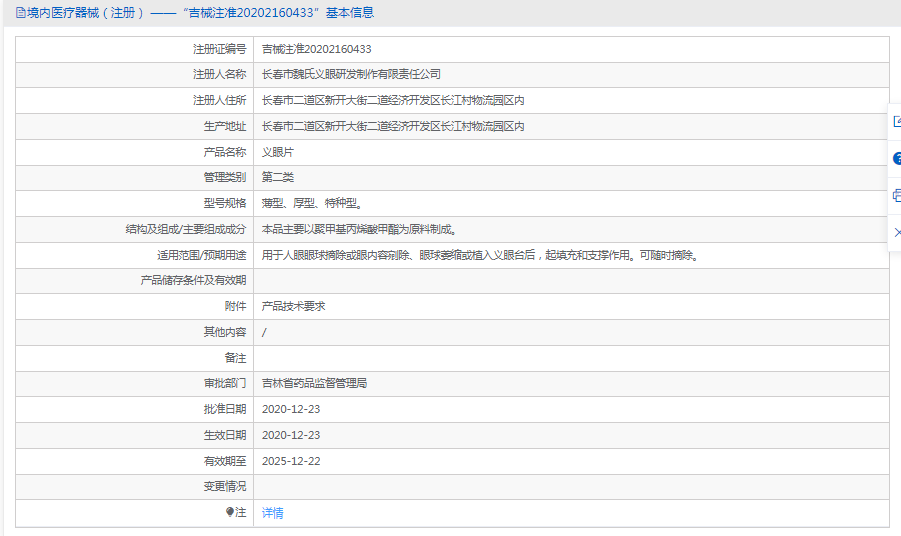This screenshot has width=901, height=536.
Task: Click the 型号规格 row label
Action: [x=225, y=203]
